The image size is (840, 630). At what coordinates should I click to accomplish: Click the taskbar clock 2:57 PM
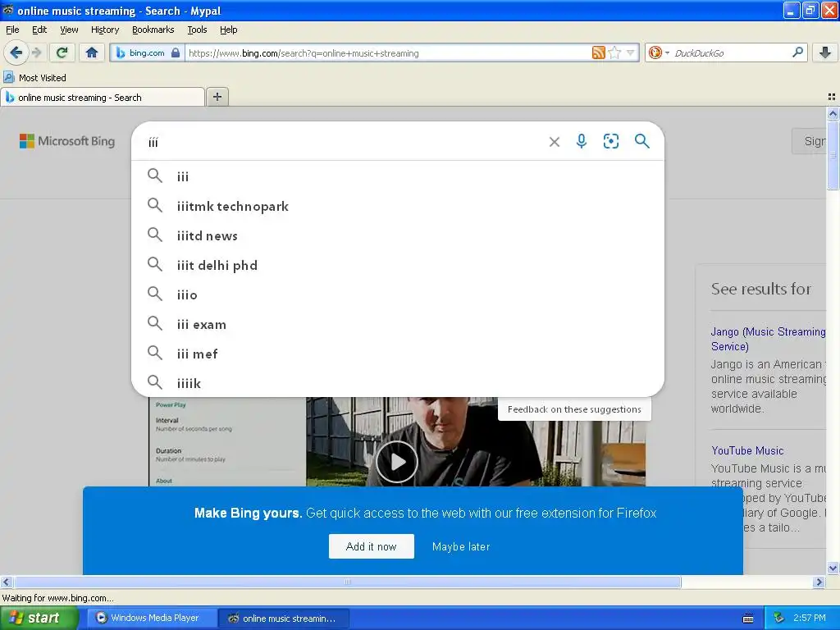click(810, 619)
